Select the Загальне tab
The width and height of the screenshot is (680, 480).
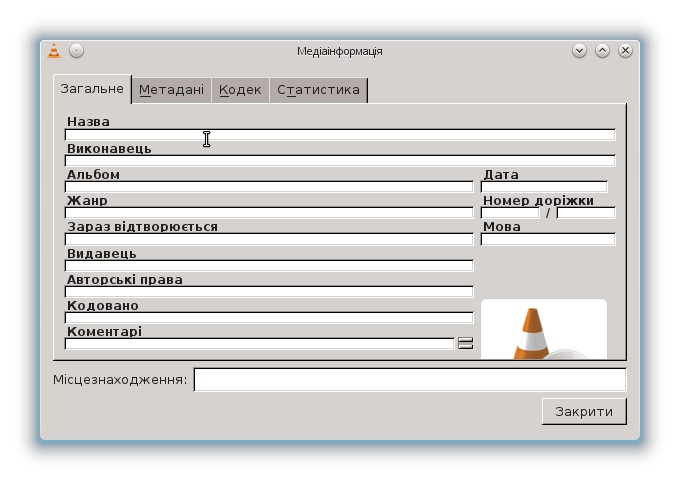click(92, 89)
